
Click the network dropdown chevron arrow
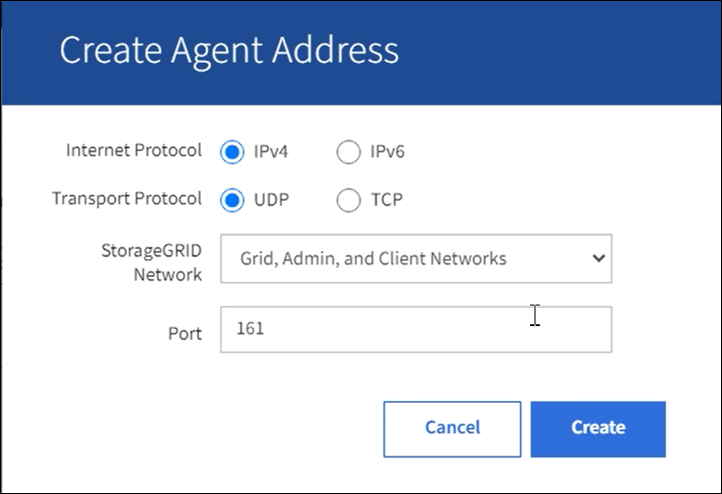(x=598, y=258)
